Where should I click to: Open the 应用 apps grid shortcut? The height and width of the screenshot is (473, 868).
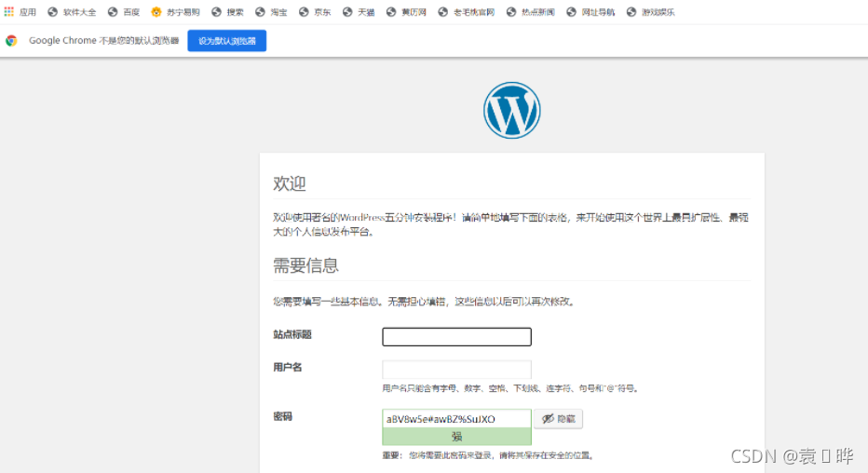[x=20, y=11]
